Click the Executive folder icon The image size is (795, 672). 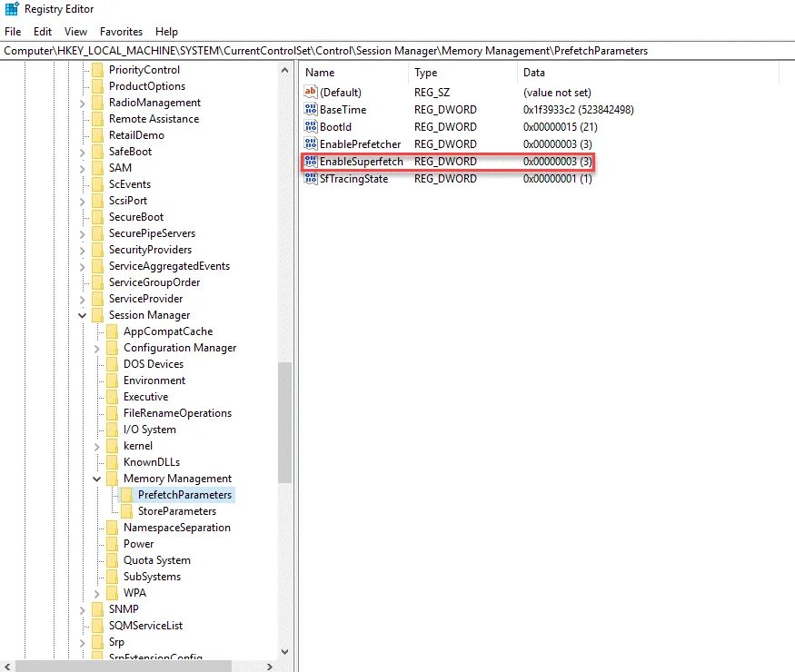point(113,397)
